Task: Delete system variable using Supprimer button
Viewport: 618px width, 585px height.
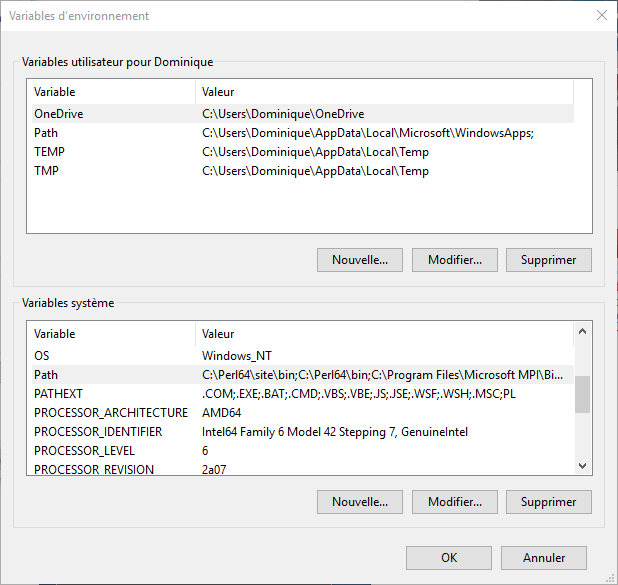Action: pyautogui.click(x=549, y=501)
